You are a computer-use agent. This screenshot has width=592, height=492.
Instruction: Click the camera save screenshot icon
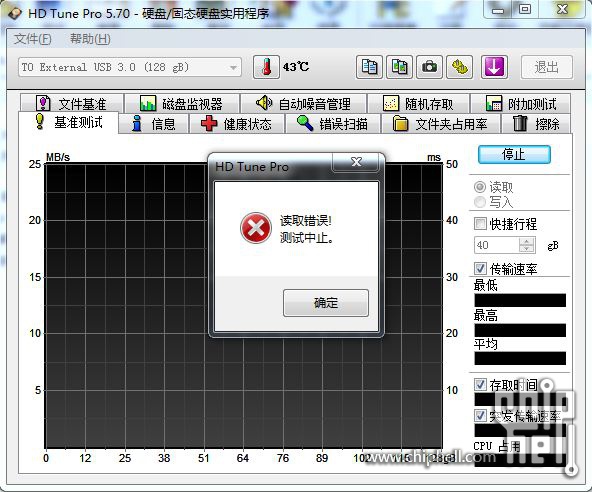pyautogui.click(x=429, y=67)
